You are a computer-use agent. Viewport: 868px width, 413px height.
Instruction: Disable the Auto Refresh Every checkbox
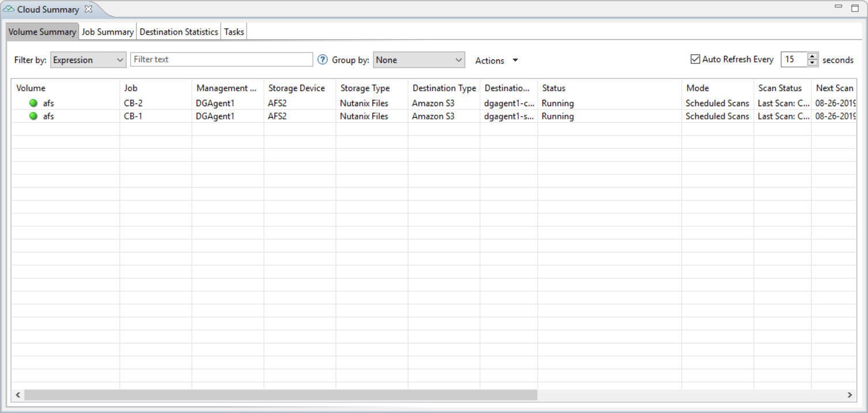[695, 59]
